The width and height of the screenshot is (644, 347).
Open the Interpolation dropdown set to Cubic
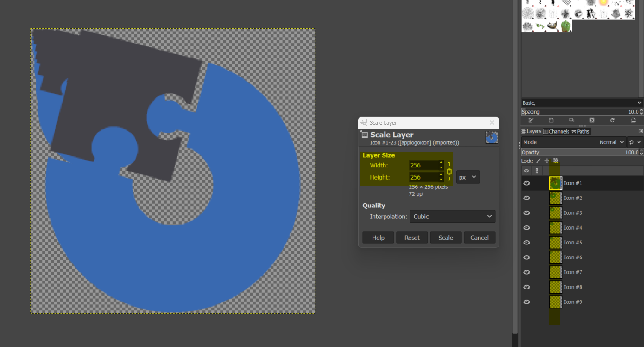pos(452,217)
